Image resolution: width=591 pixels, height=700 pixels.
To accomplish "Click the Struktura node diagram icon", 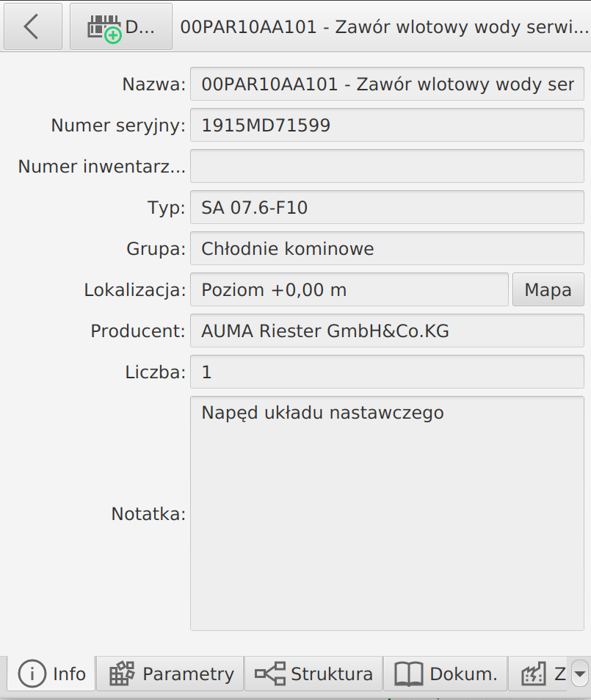I will click(x=269, y=674).
